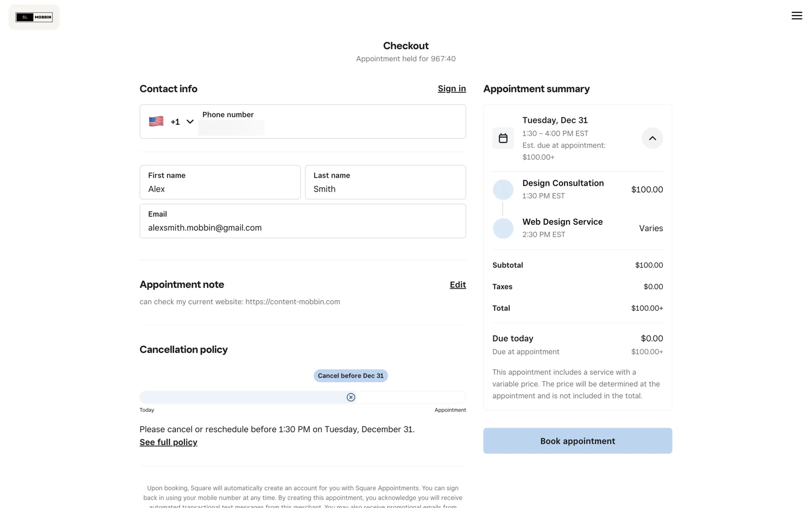The width and height of the screenshot is (812, 508).
Task: Click the SL Mobbin logo
Action: [x=34, y=17]
